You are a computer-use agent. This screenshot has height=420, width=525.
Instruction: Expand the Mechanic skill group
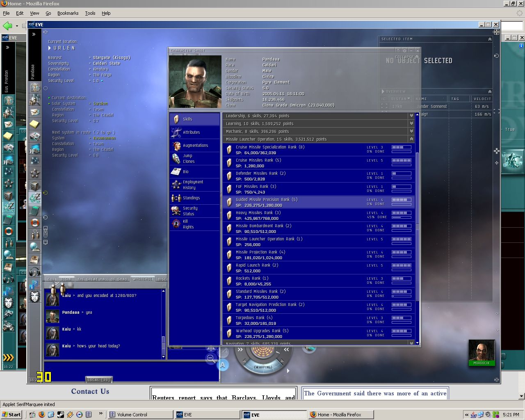[x=411, y=131]
